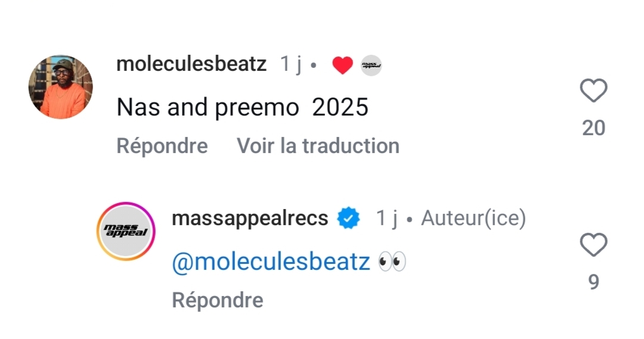Click Voir la traduction
Screen dimensions: 644x339
pos(318,146)
